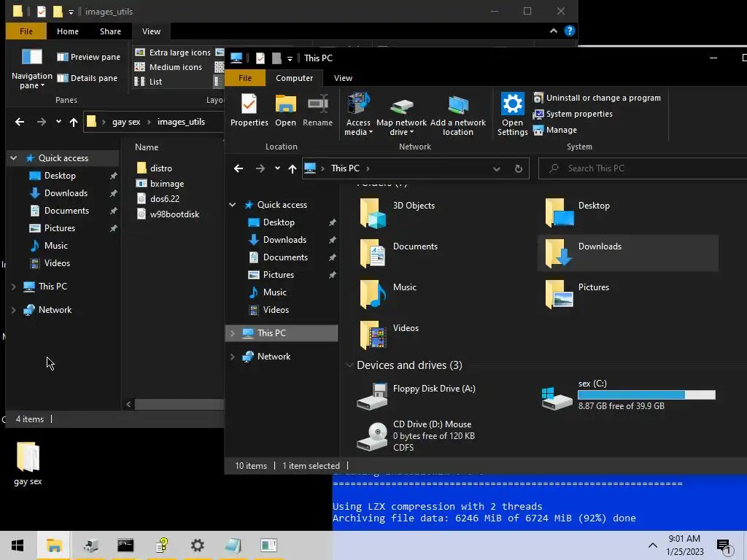Open Map network drive

click(401, 114)
